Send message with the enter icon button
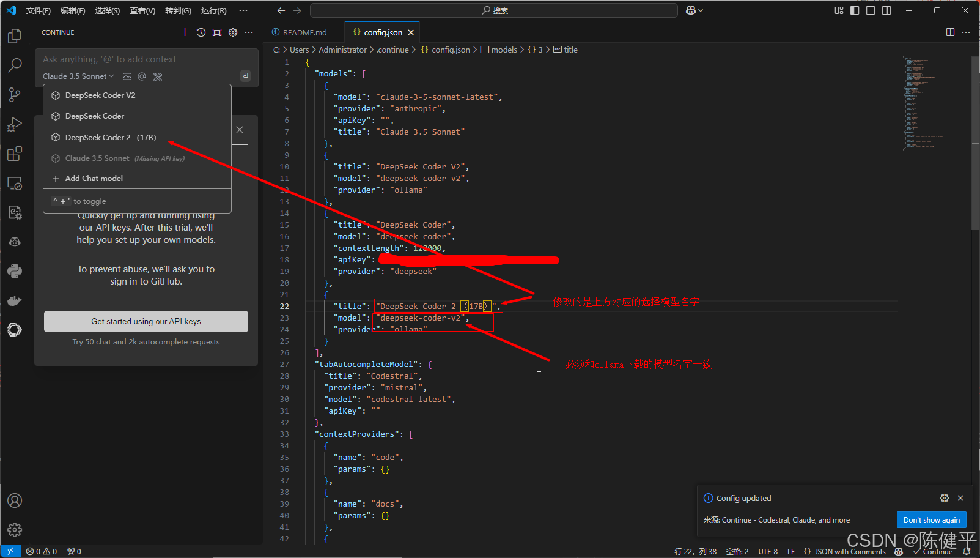 (x=245, y=76)
